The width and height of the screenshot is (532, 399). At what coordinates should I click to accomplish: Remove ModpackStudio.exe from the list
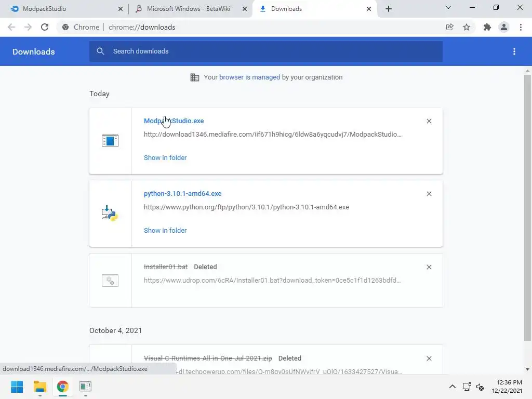(x=429, y=121)
